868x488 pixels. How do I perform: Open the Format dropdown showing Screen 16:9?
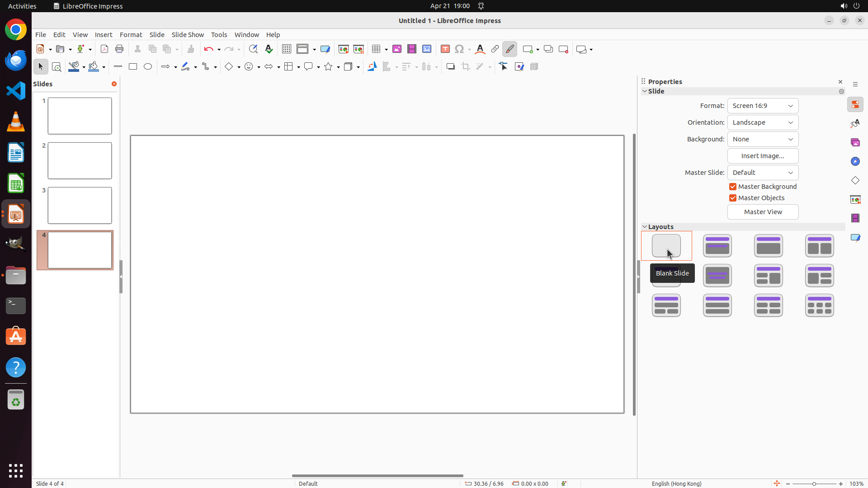click(x=763, y=106)
